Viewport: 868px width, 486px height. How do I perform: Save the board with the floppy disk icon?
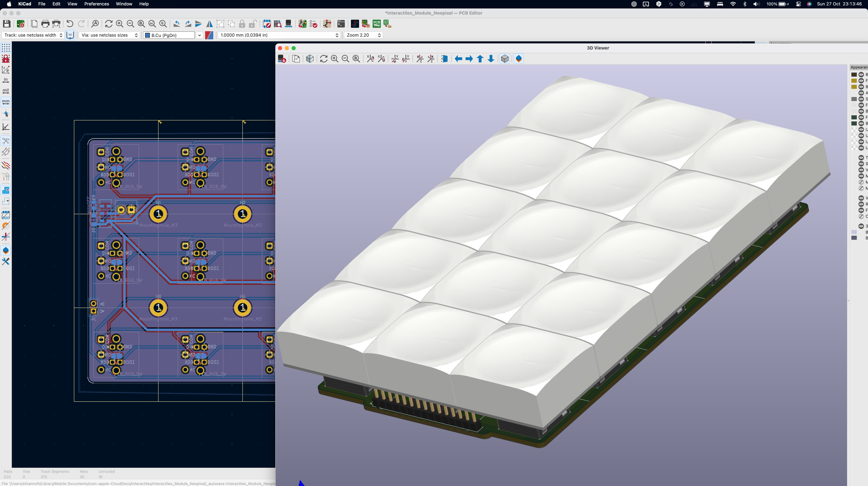(x=6, y=24)
